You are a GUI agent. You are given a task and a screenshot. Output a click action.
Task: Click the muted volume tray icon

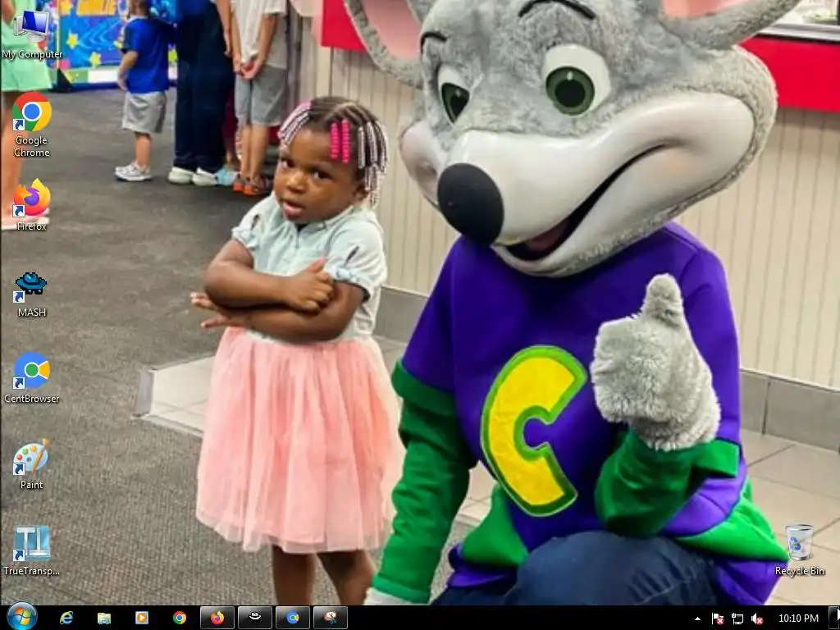pyautogui.click(x=757, y=619)
